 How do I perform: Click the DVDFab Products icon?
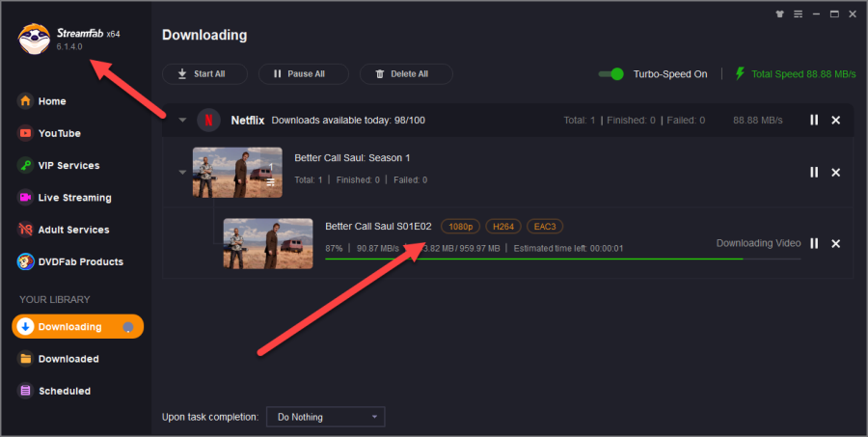click(25, 262)
